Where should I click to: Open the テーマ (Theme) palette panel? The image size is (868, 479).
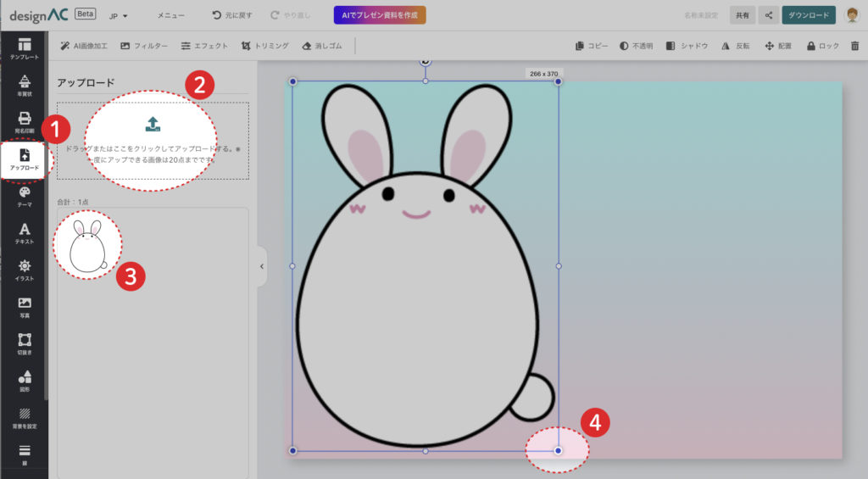point(24,197)
